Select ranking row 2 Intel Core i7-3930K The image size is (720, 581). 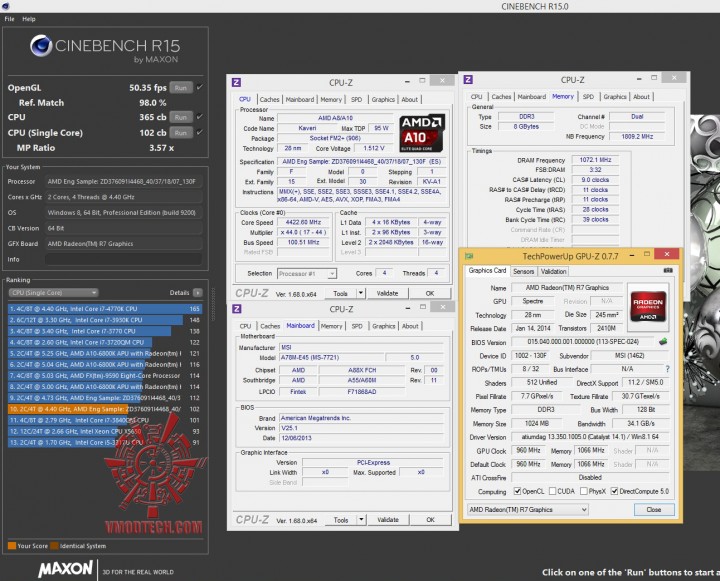click(x=105, y=320)
